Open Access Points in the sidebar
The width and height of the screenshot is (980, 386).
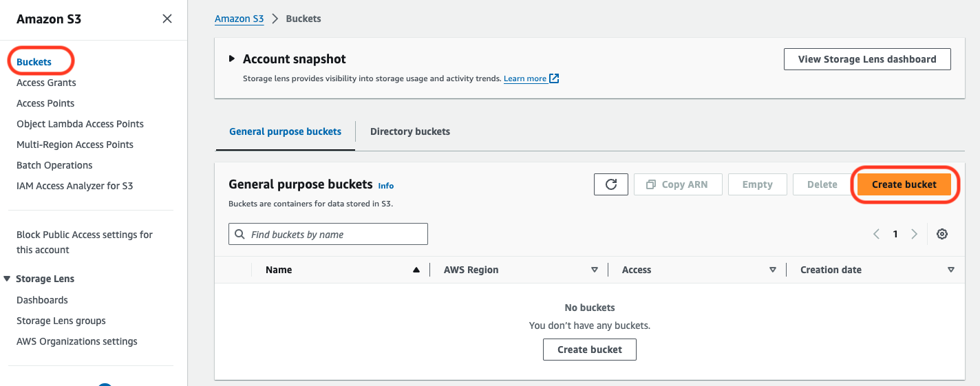pos(45,103)
